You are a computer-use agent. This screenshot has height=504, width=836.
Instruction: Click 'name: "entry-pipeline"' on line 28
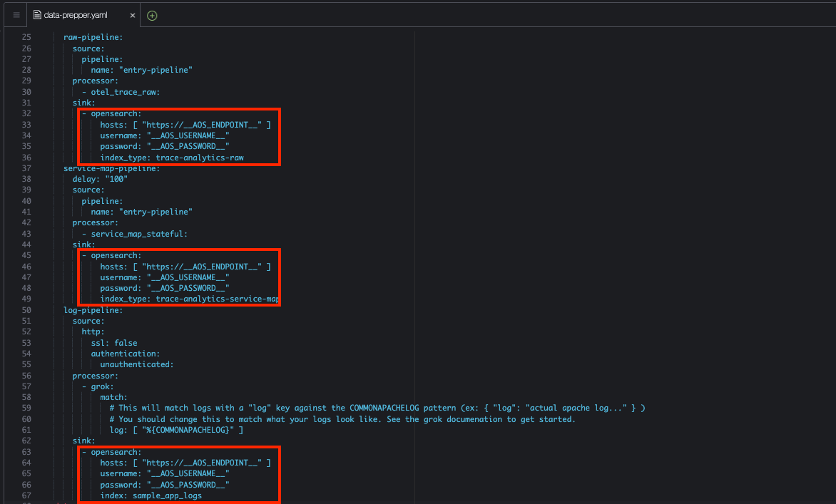pyautogui.click(x=141, y=70)
